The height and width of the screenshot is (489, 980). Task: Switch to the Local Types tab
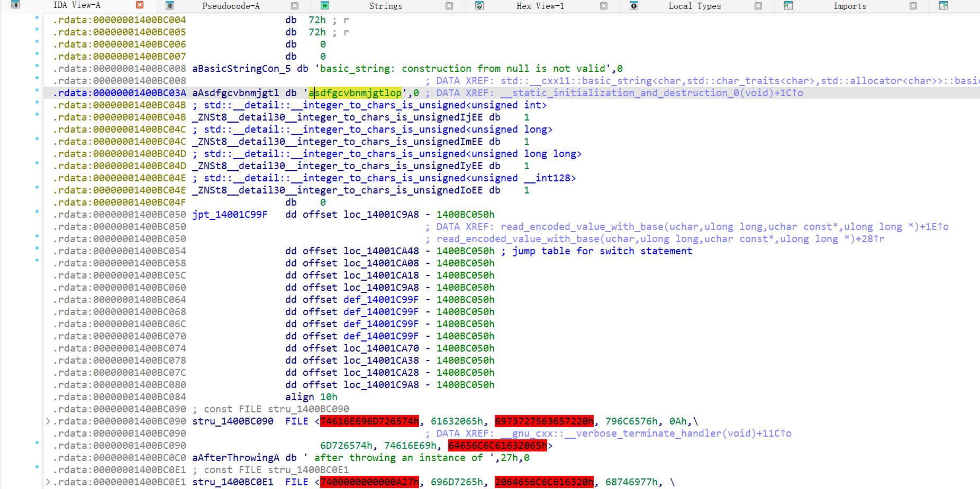[x=695, y=6]
